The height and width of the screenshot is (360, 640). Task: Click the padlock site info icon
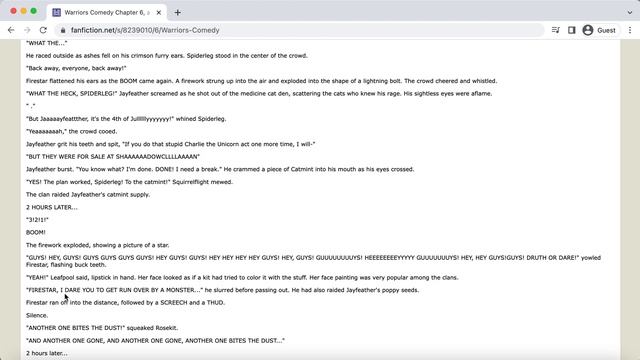[62, 30]
